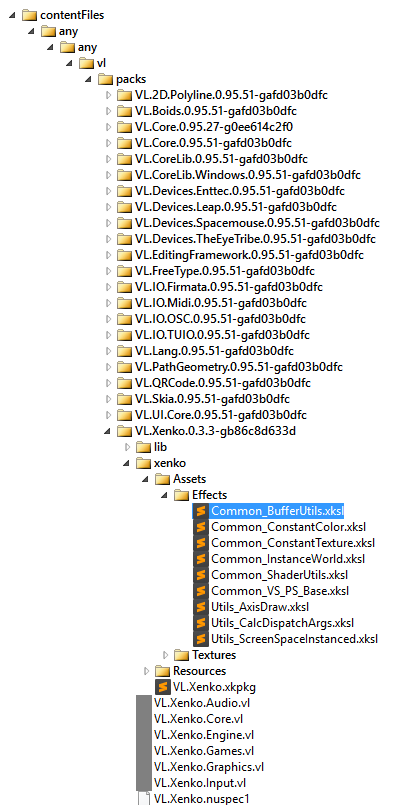Select VL.IO.TUIO folder label
The height and width of the screenshot is (805, 416).
click(223, 335)
